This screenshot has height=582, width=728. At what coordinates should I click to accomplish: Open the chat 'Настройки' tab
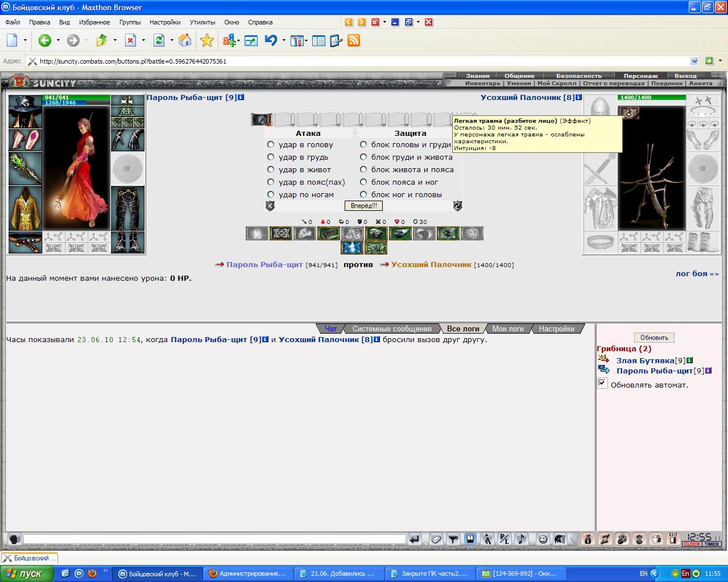click(556, 329)
